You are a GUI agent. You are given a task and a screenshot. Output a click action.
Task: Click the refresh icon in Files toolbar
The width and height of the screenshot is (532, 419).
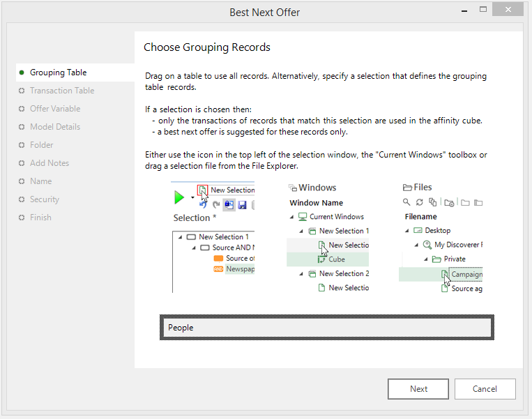point(419,202)
